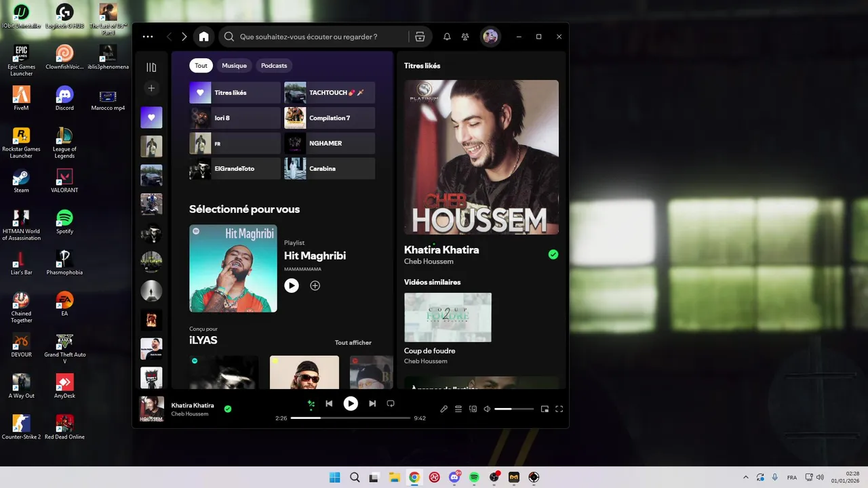868x488 pixels.
Task: Go to Spotify Home via house icon
Action: point(203,37)
